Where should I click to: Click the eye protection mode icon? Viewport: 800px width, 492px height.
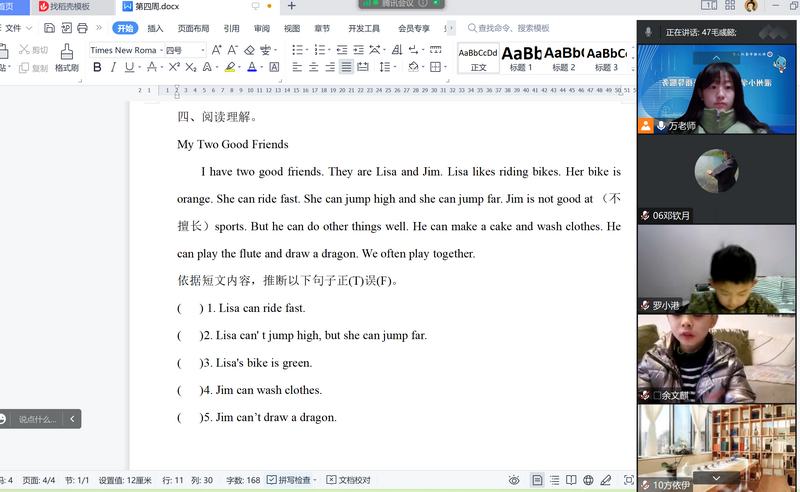514,480
